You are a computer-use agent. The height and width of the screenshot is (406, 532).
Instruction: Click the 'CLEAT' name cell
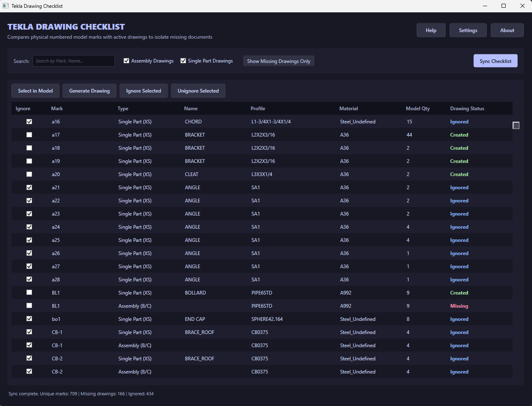click(x=191, y=174)
